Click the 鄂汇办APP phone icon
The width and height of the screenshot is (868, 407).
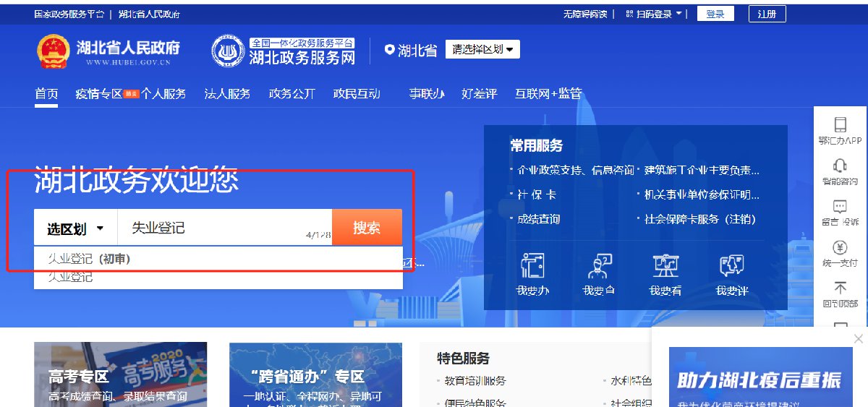(x=840, y=124)
